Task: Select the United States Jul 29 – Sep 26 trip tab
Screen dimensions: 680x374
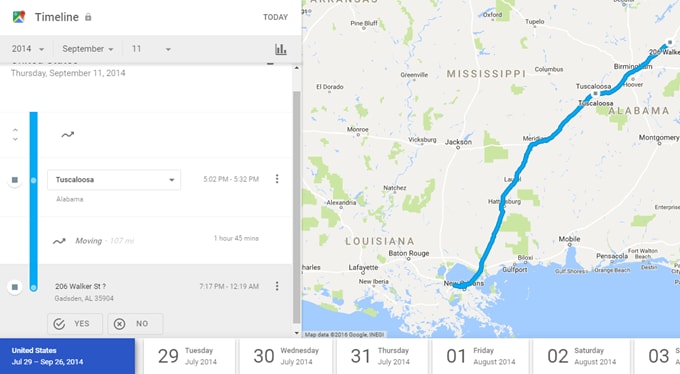Action: pyautogui.click(x=67, y=356)
